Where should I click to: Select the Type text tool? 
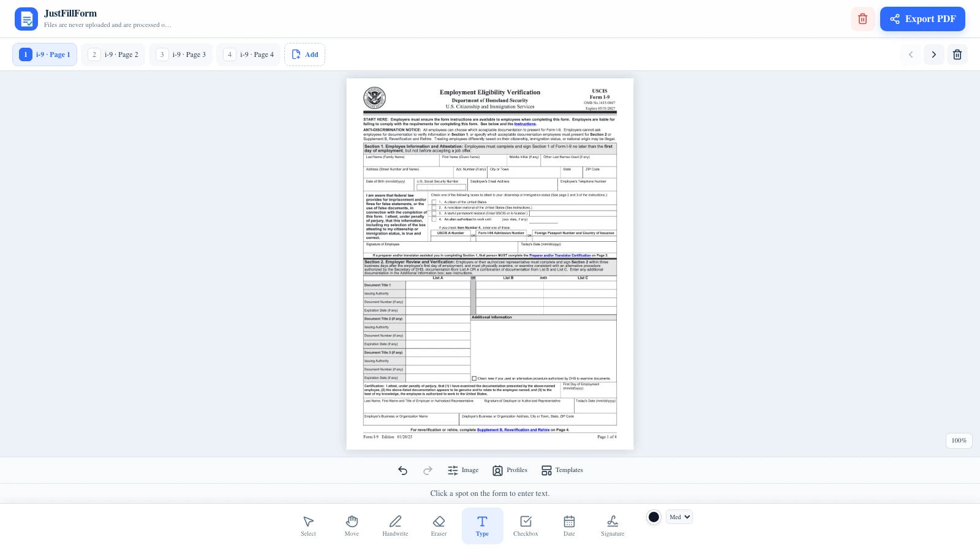pyautogui.click(x=482, y=525)
